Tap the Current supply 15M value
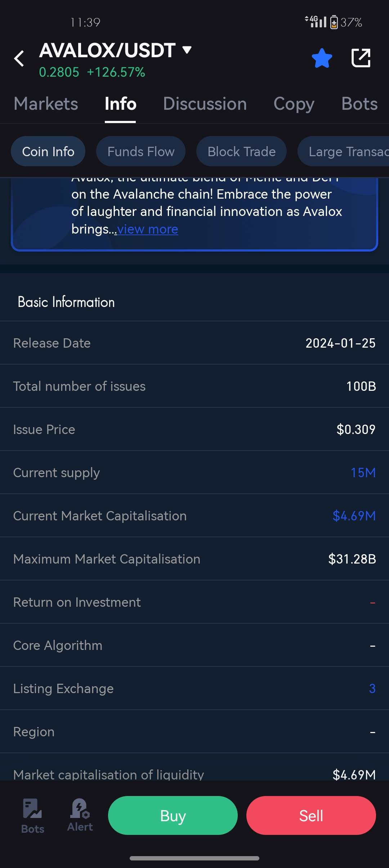Screen dimensions: 389x868 (x=363, y=473)
